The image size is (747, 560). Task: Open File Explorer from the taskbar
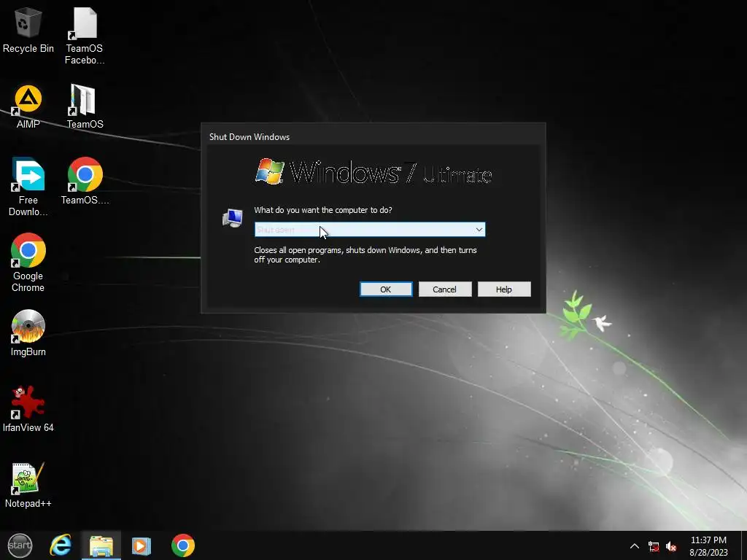(x=101, y=545)
